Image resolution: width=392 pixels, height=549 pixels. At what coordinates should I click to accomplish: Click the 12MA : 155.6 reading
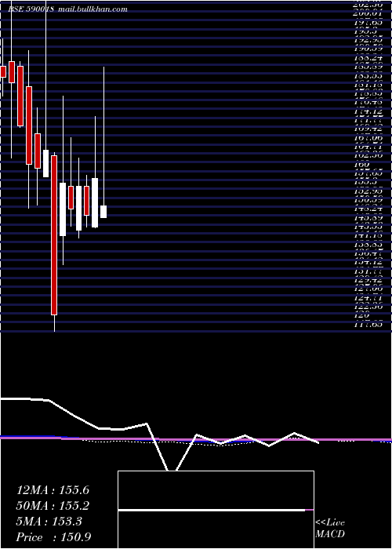coord(53,490)
